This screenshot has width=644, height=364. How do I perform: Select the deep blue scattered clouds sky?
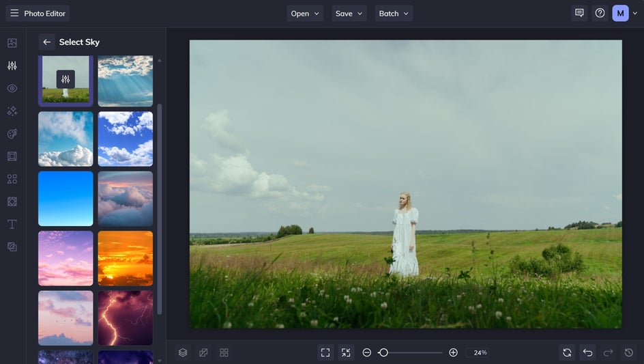tap(126, 139)
